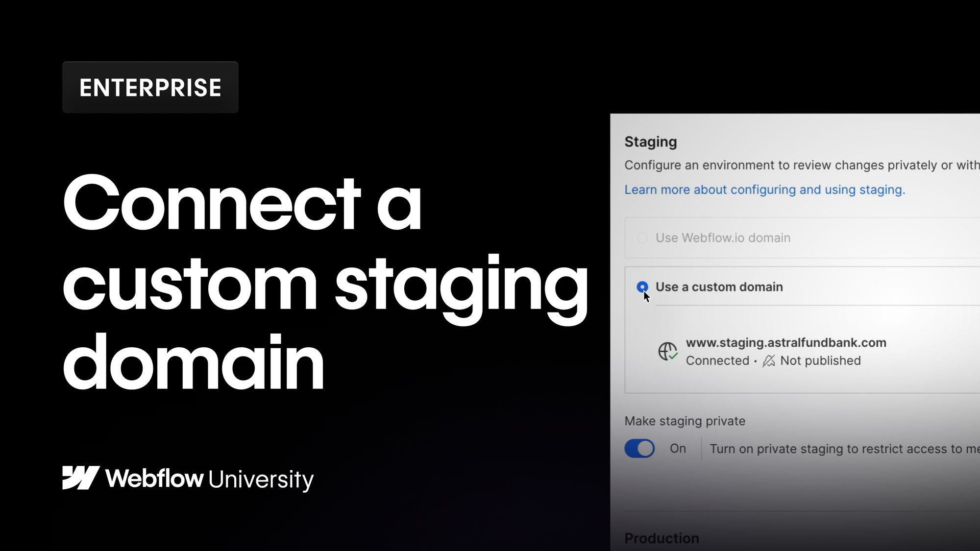Screen dimensions: 980x551
Task: Select the Not published status indicator
Action: pos(820,360)
